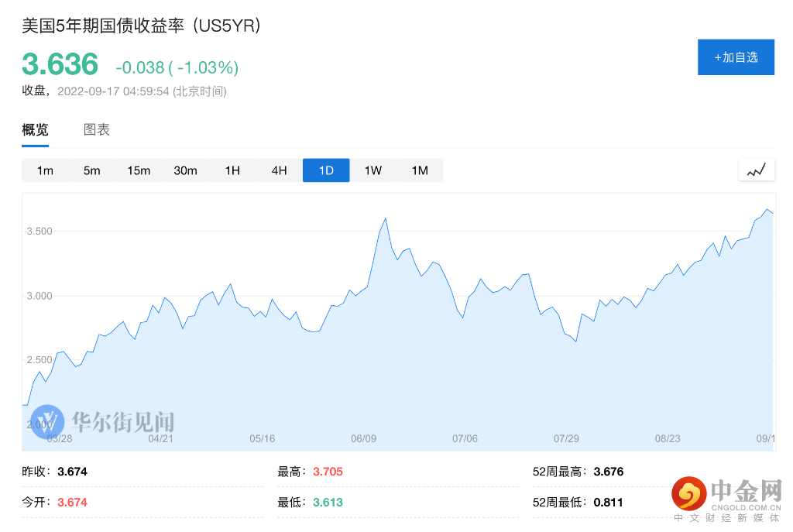Image resolution: width=793 pixels, height=532 pixels.
Task: Click the line chart type icon
Action: (756, 170)
